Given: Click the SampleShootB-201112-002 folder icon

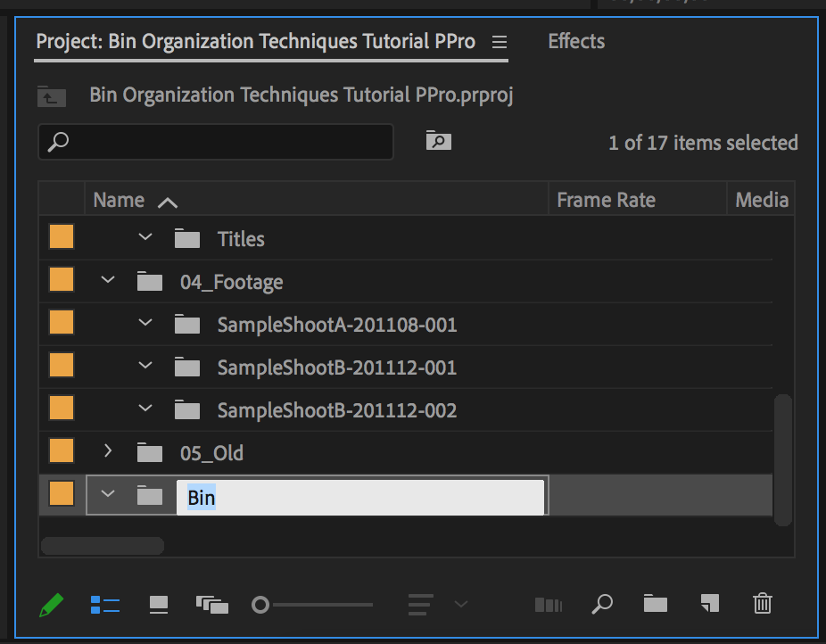Looking at the screenshot, I should coord(187,409).
